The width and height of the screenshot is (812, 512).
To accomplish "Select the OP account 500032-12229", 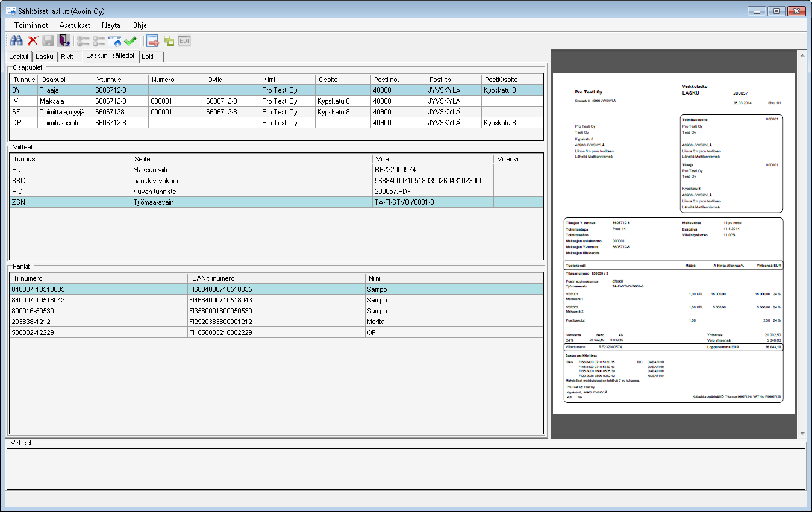I will pos(276,332).
